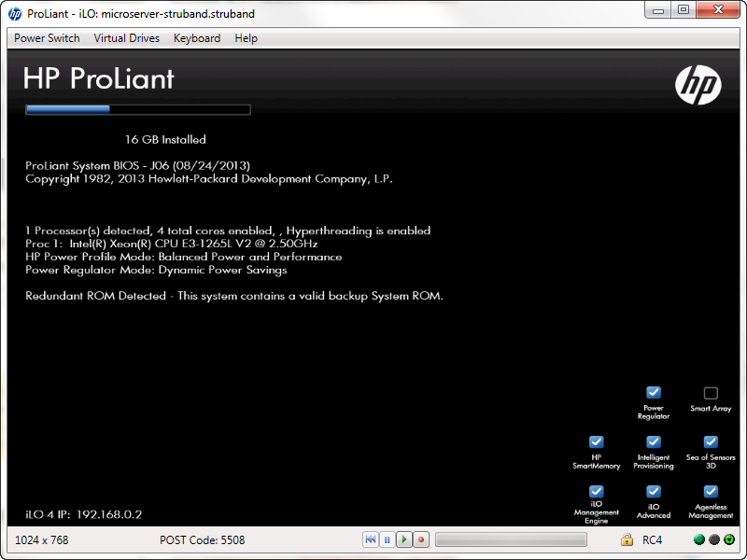The height and width of the screenshot is (560, 747).
Task: Enable the Smart Array checkbox
Action: point(711,393)
